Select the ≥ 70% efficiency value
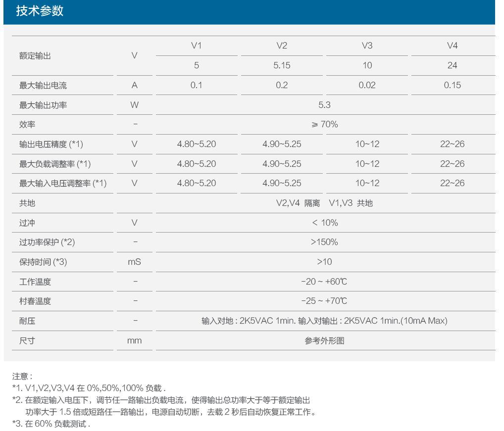 [x=324, y=124]
